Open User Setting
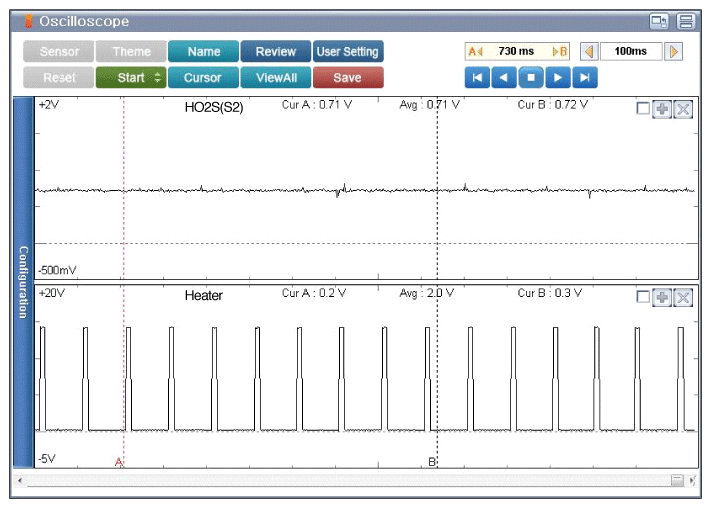This screenshot has width=711, height=508. [x=347, y=51]
